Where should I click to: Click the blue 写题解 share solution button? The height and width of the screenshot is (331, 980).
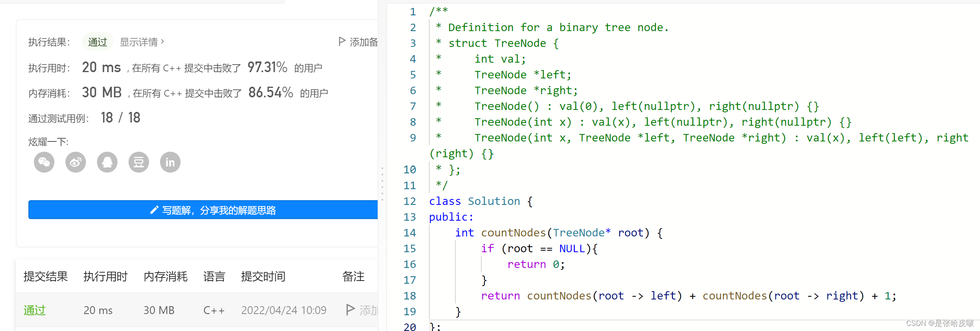pos(203,210)
